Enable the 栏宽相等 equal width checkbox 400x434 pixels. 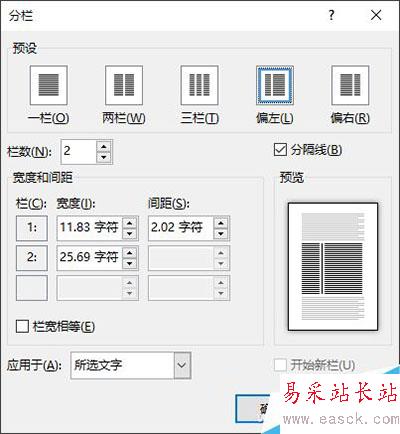pos(22,326)
